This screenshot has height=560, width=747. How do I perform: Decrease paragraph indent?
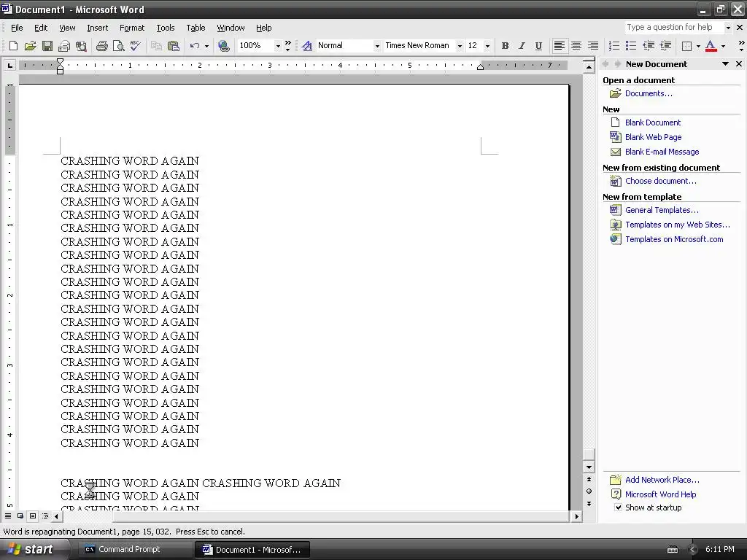649,46
